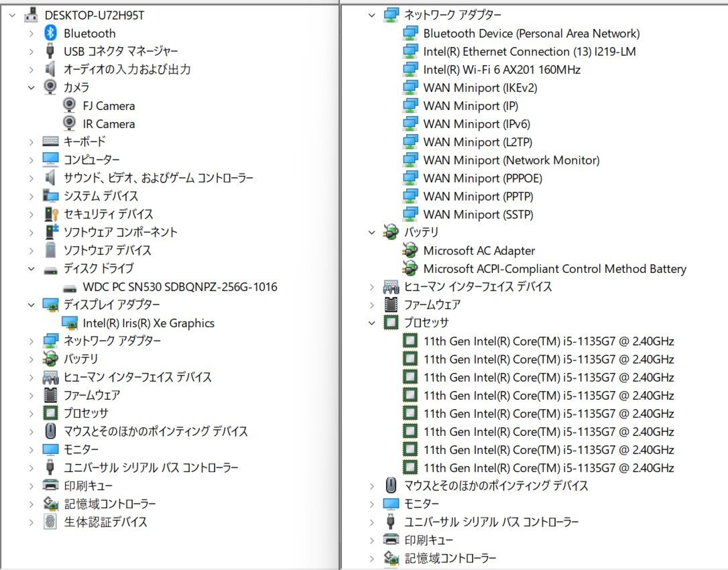Expand the 生体認証デバイス category
The height and width of the screenshot is (570, 728).
[x=31, y=522]
